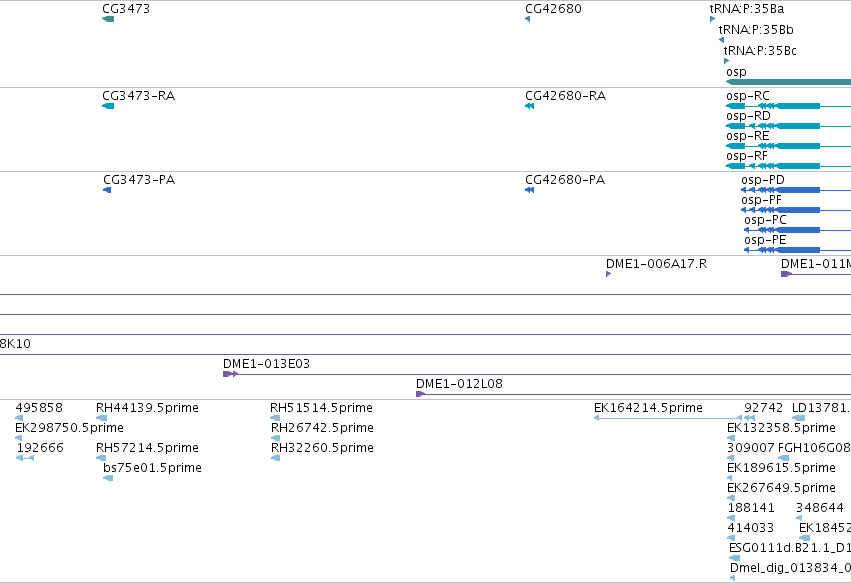Click the CG42680 gene label

pos(553,9)
